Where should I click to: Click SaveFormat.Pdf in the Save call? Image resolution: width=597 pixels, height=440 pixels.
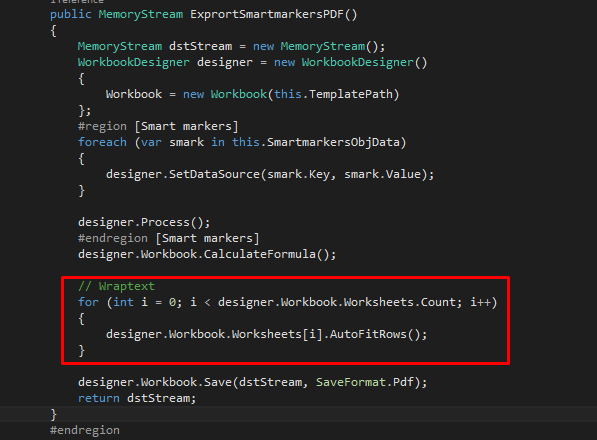[x=365, y=382]
